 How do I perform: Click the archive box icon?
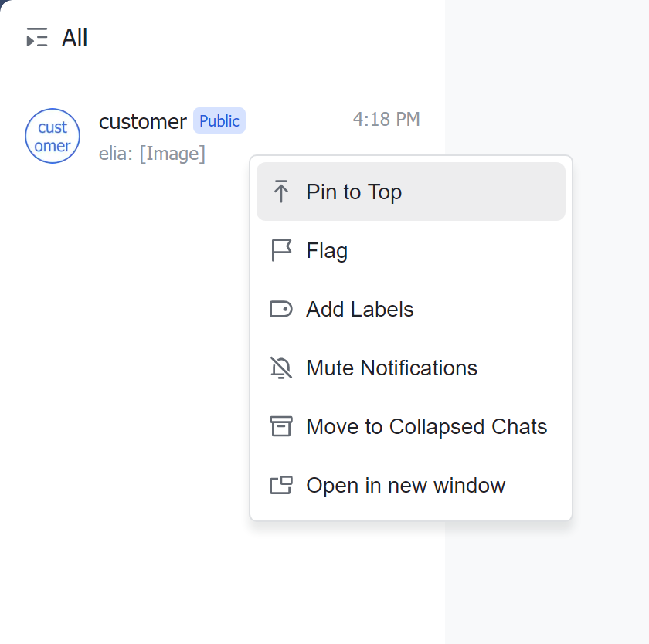click(x=281, y=426)
